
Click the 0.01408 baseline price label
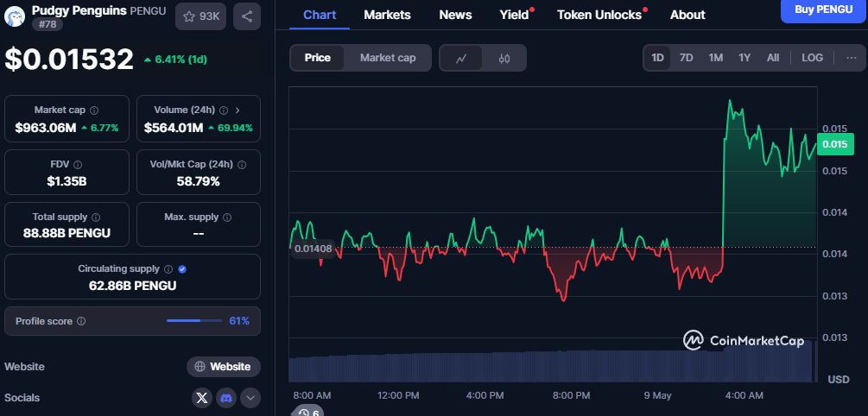(313, 249)
